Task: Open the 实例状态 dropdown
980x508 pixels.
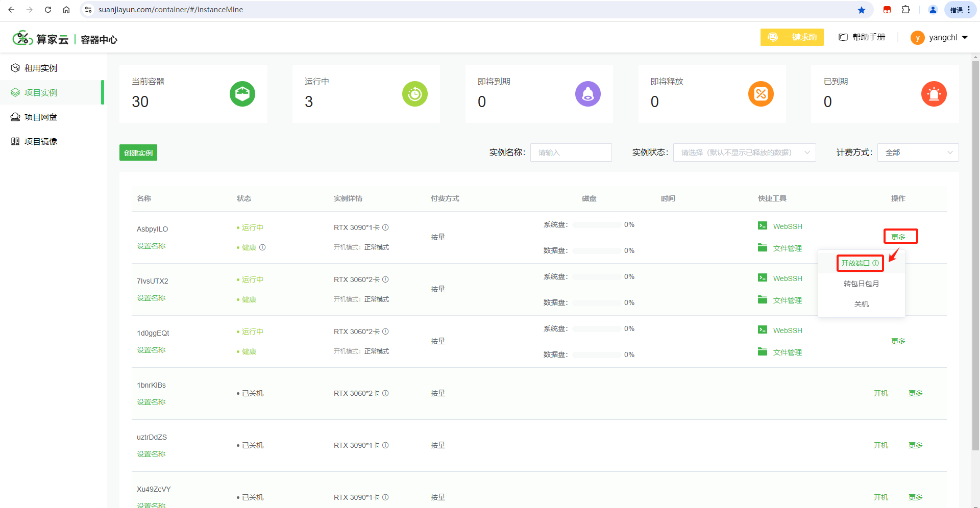Action: (744, 153)
